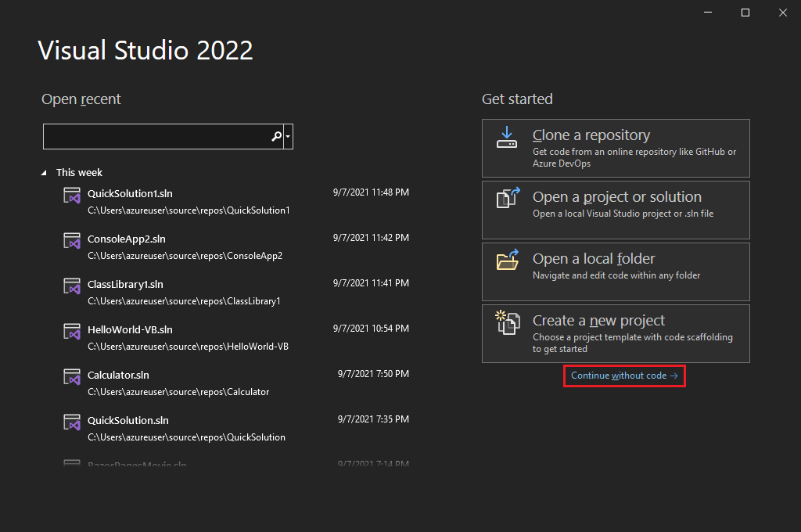Open the search options dropdown arrow

288,136
